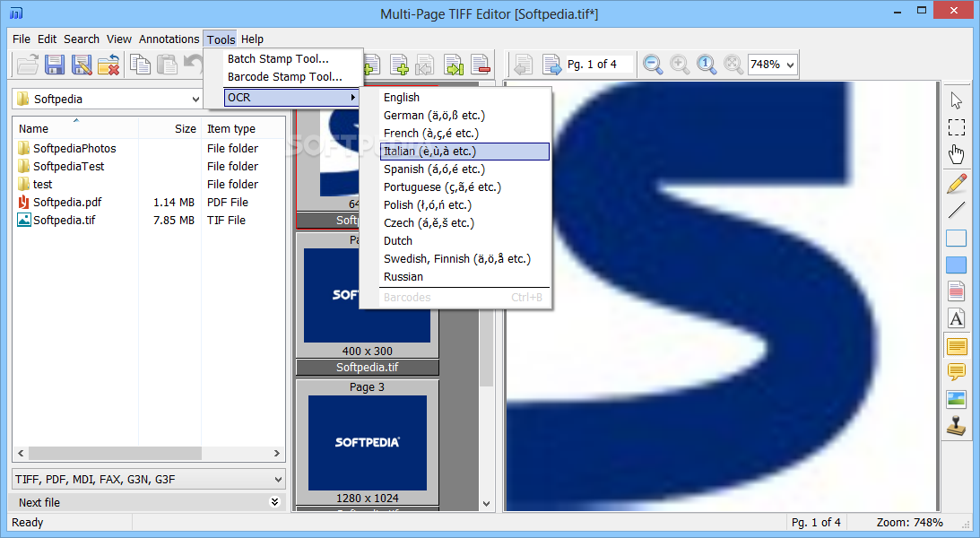Screen dimensions: 980x538
Task: Select SoftpediaTest folder in file list
Action: 69,166
